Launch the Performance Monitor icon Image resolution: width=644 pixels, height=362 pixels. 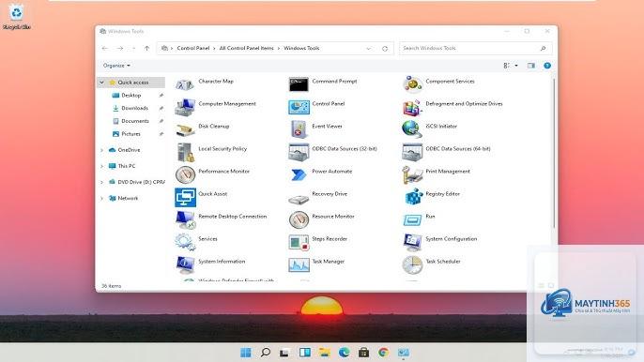[x=185, y=174]
